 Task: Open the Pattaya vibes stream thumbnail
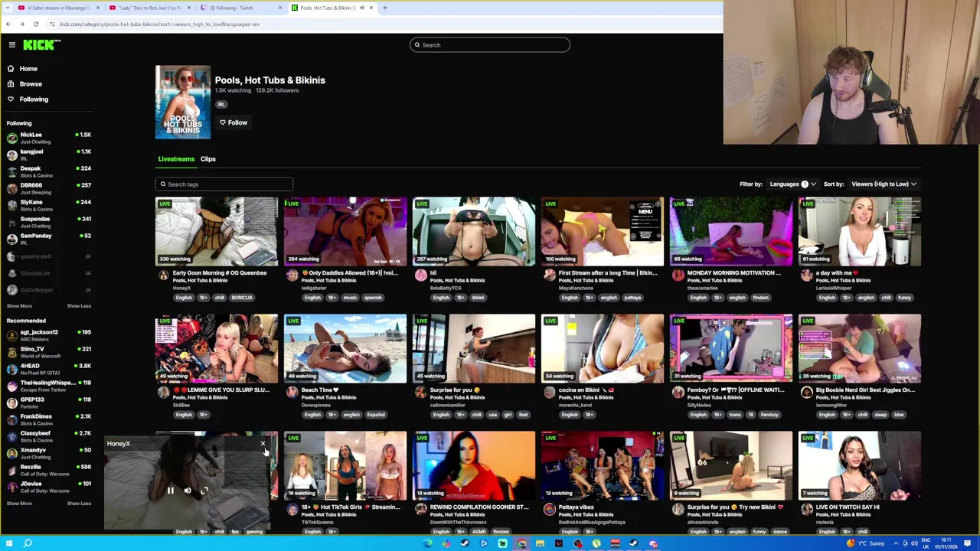pyautogui.click(x=603, y=465)
